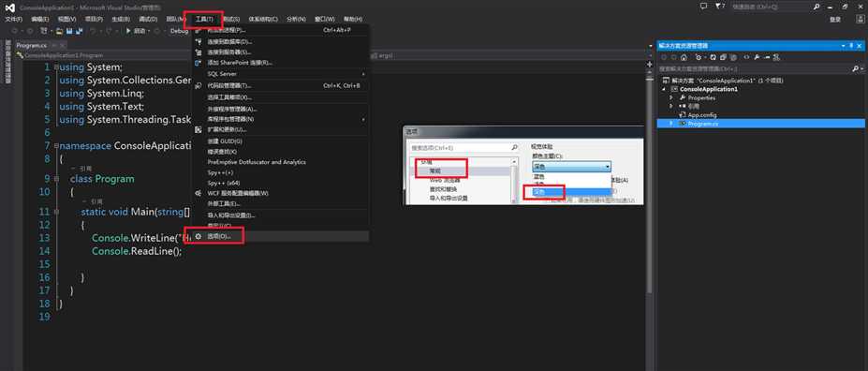Expand the Properties tree node
This screenshot has height=371, width=868.
pos(671,97)
